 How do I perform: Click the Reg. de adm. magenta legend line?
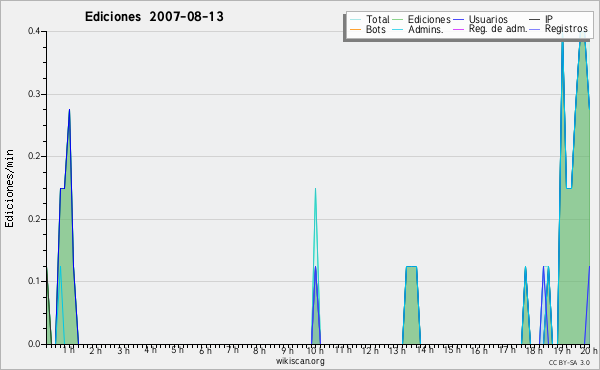[x=458, y=29]
